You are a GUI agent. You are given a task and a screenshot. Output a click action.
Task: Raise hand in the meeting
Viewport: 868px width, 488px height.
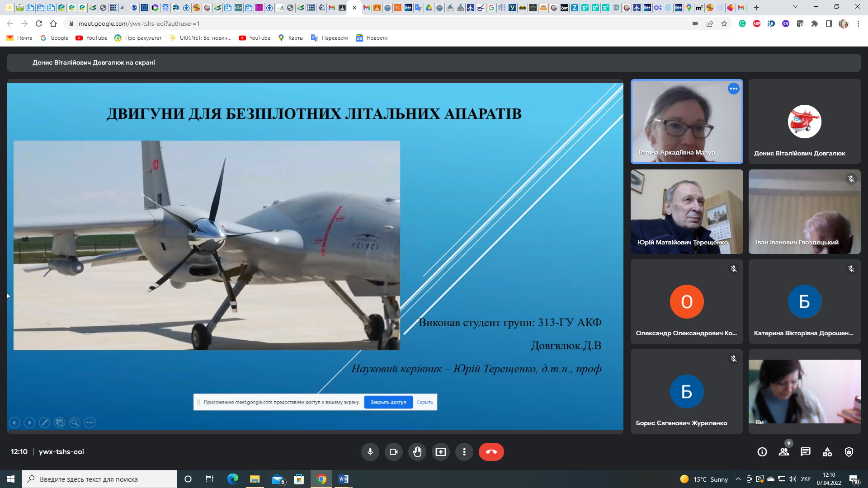(417, 452)
